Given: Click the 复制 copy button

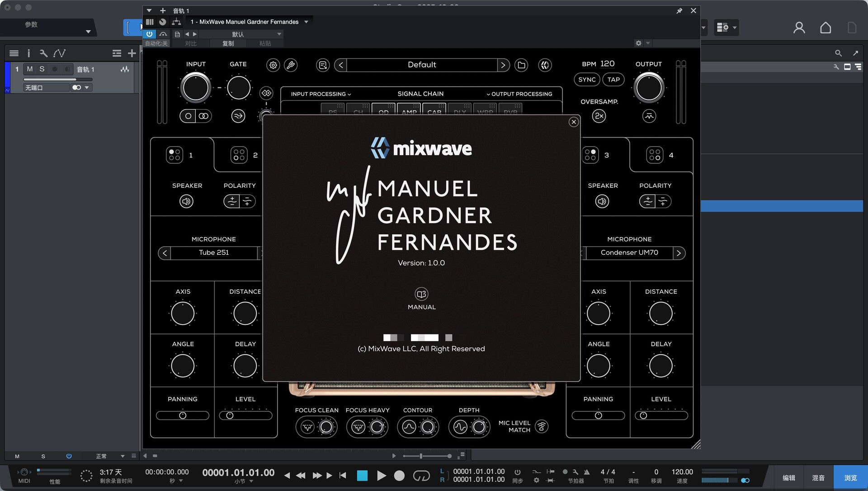Looking at the screenshot, I should pos(228,43).
